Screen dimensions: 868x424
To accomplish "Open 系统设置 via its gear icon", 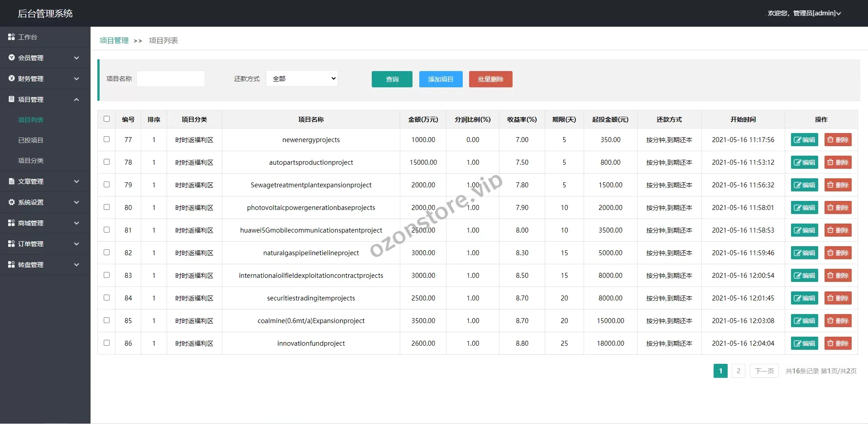I will click(11, 202).
